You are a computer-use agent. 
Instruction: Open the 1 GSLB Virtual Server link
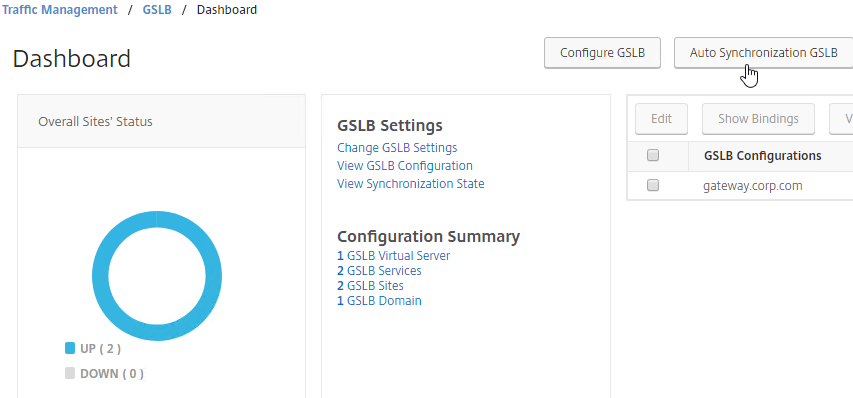[393, 256]
